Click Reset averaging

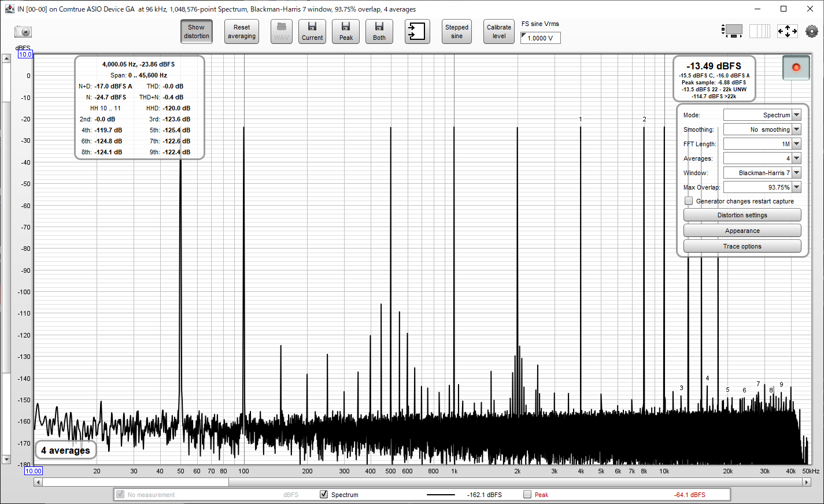coord(242,31)
